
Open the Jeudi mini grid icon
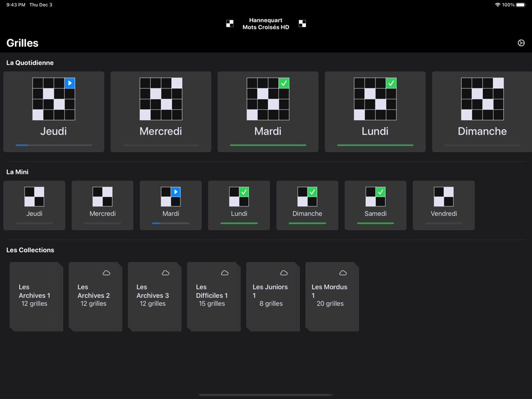pyautogui.click(x=34, y=197)
